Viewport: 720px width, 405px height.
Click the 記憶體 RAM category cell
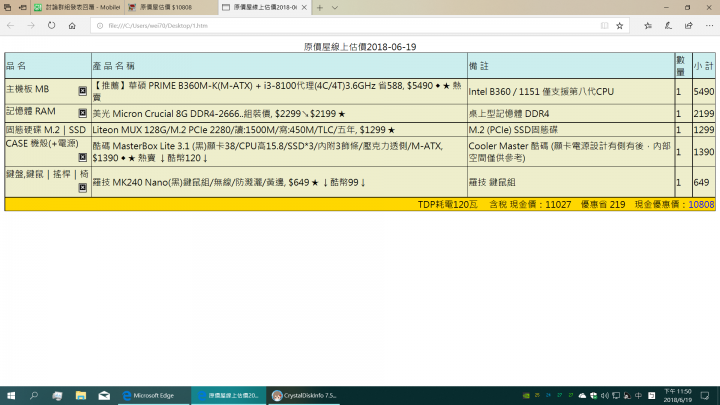[48, 113]
